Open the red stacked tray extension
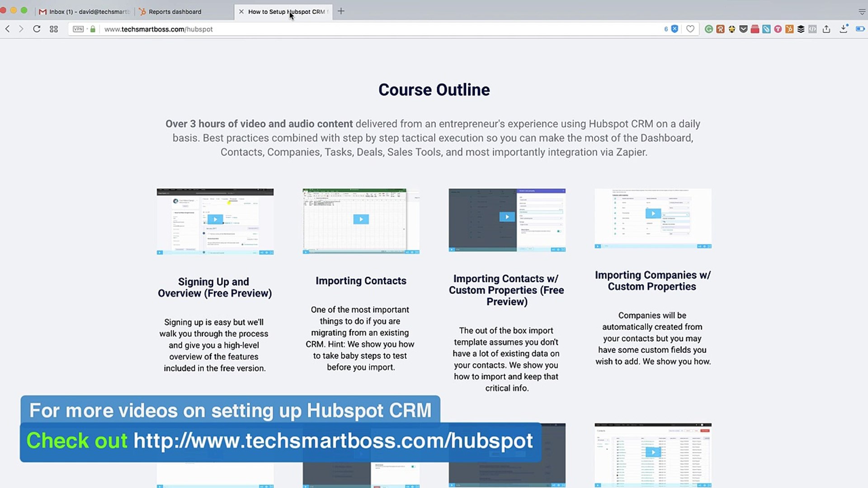 point(755,29)
